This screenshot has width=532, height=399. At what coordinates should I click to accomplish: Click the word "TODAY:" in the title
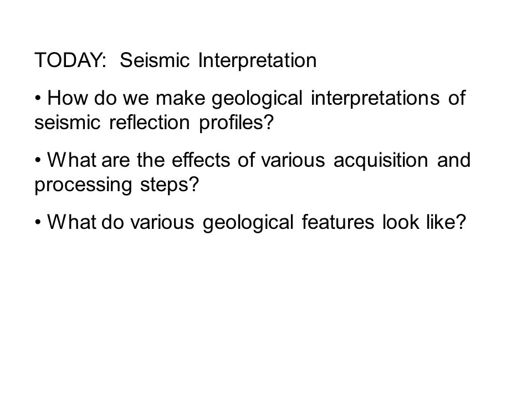[70, 60]
